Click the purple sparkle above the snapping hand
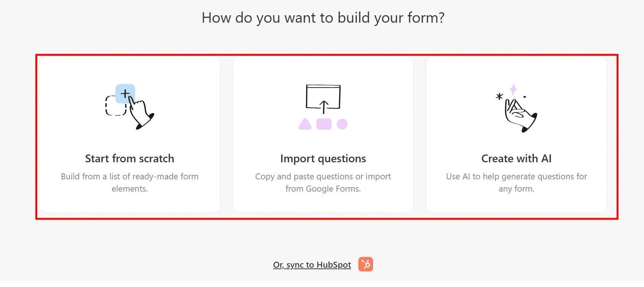 point(514,89)
